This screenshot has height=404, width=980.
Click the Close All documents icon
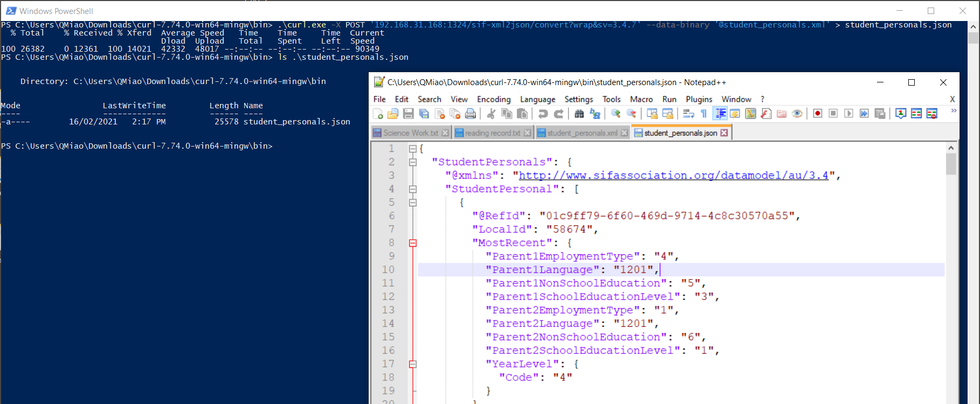click(456, 114)
